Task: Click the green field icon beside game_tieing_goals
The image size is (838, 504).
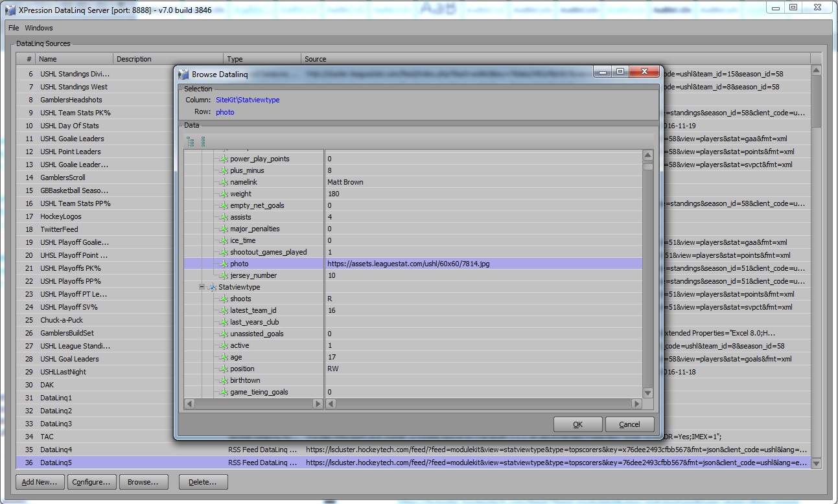Action: [x=224, y=392]
